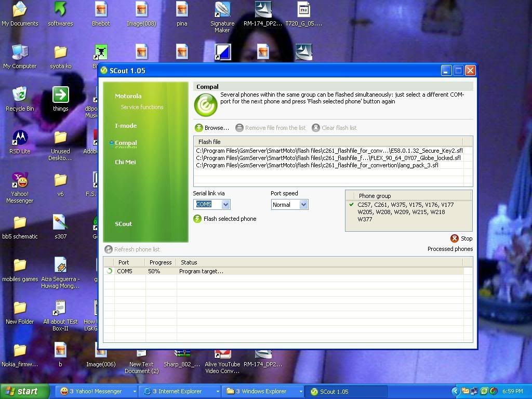Select the softwares desktop icon
532x399 pixels.
[x=60, y=14]
